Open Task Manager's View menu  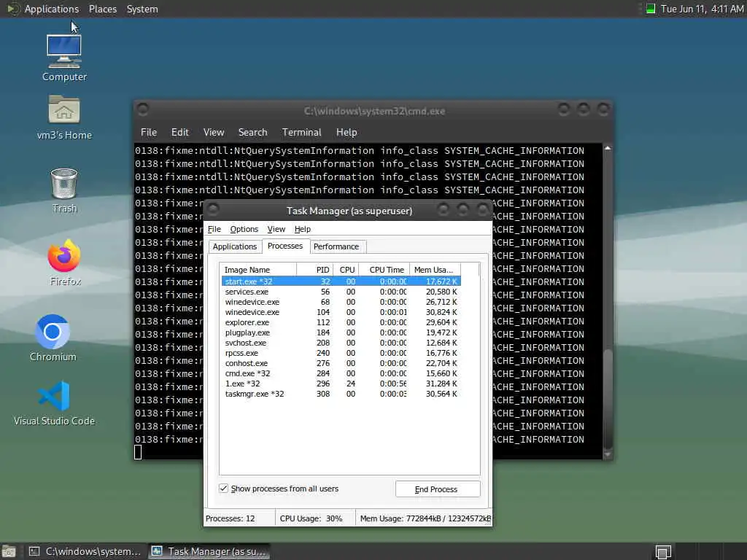(x=276, y=229)
